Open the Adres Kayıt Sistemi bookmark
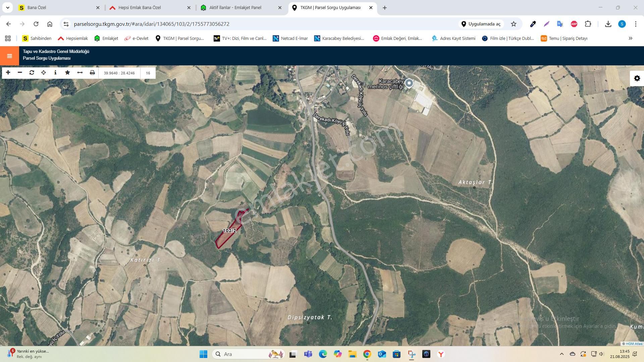This screenshot has height=362, width=644. tap(454, 39)
